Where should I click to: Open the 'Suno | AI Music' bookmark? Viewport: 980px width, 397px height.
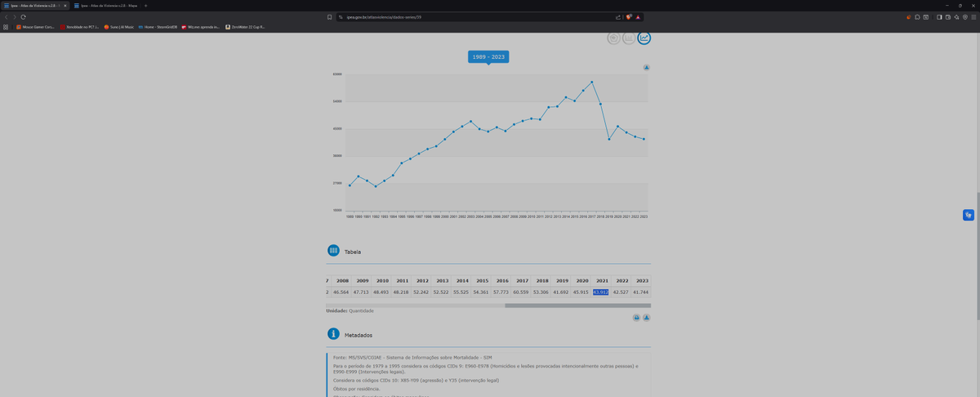(119, 27)
